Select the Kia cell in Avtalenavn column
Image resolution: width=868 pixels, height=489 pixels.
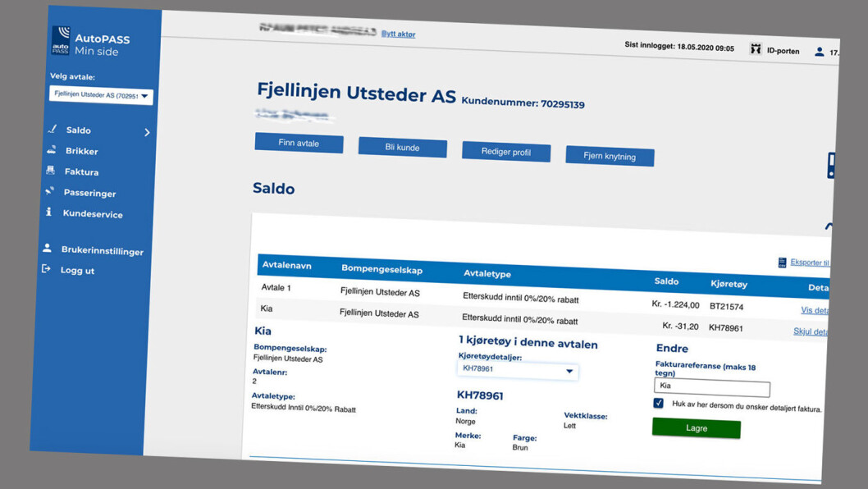[x=267, y=308]
